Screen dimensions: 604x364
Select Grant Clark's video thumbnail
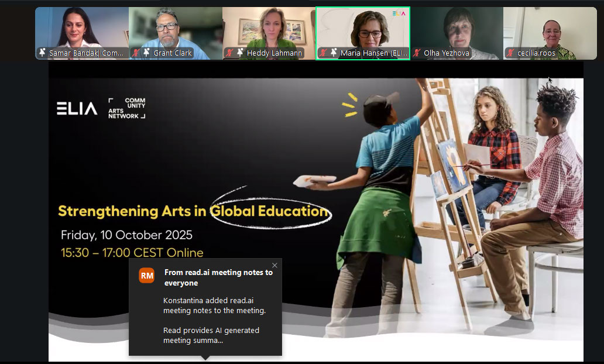[176, 29]
